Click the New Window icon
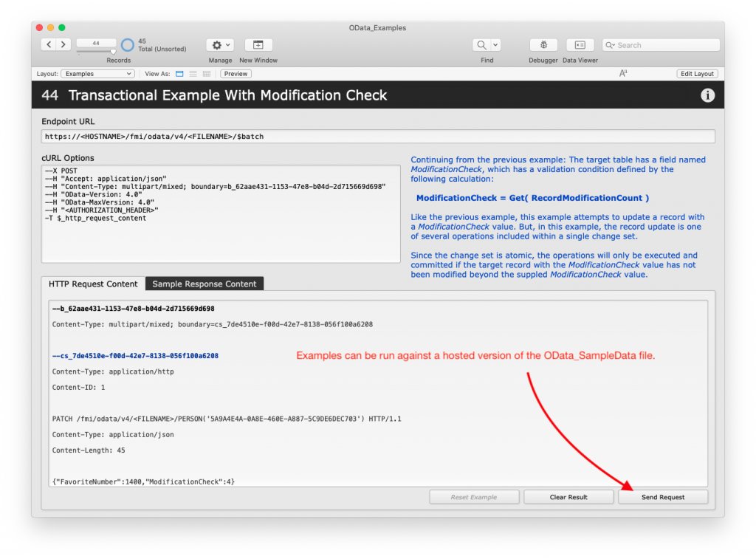This screenshot has height=559, width=756. coord(258,44)
